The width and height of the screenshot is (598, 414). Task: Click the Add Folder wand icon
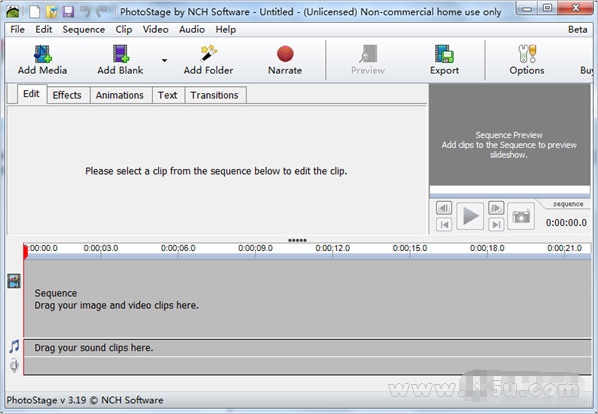(209, 54)
